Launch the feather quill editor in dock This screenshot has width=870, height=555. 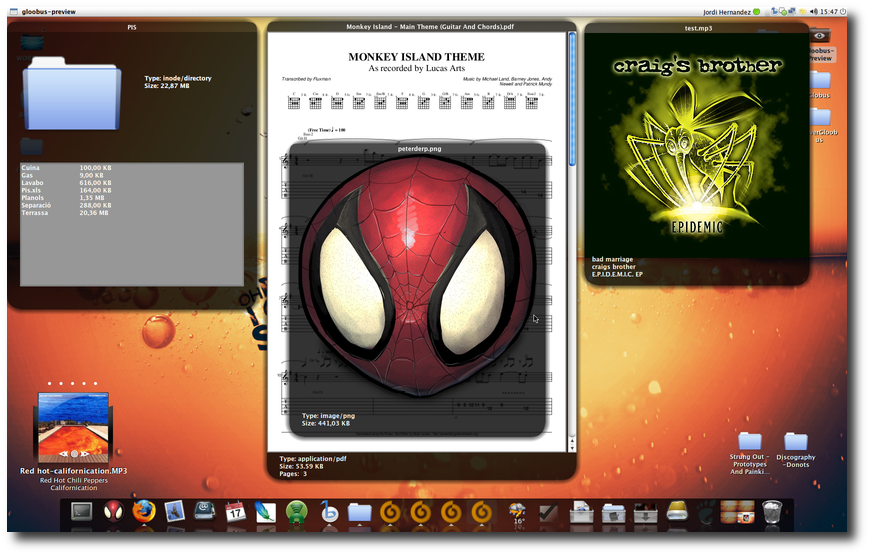click(x=265, y=511)
